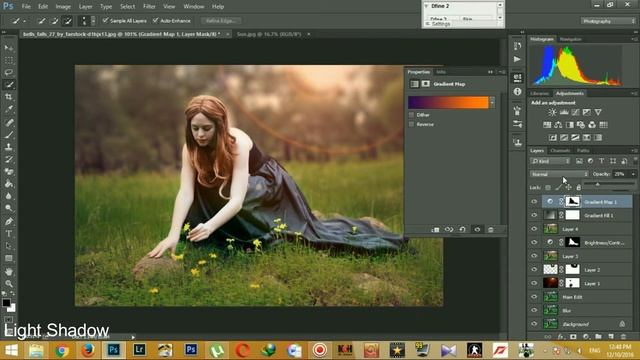Open Lightroom from the taskbar

[139, 350]
